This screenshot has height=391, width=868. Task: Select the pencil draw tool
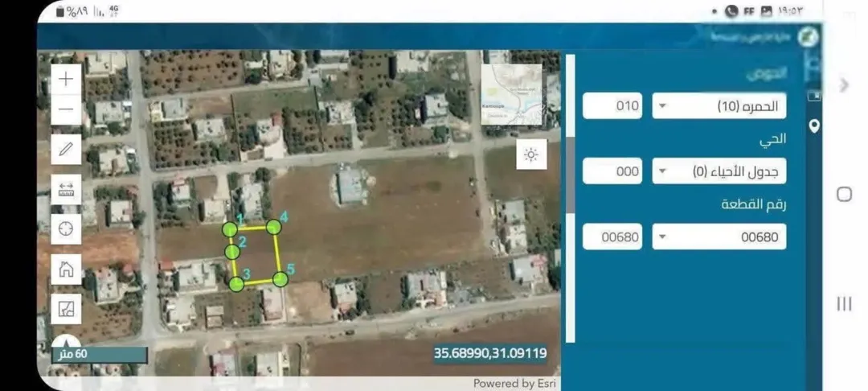(x=66, y=149)
